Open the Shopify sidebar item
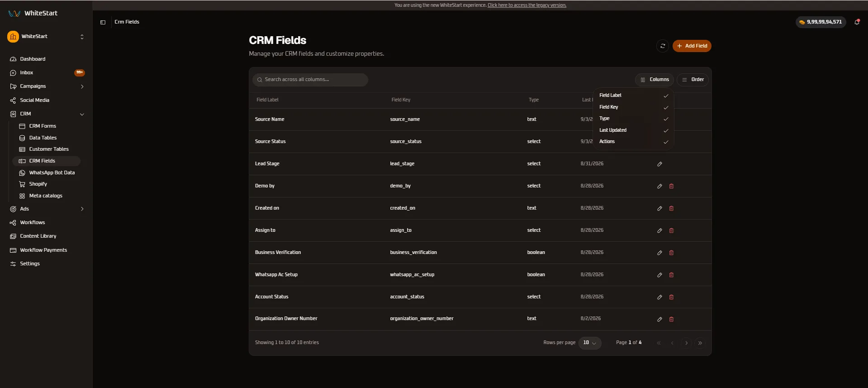The width and height of the screenshot is (868, 388). click(47, 184)
